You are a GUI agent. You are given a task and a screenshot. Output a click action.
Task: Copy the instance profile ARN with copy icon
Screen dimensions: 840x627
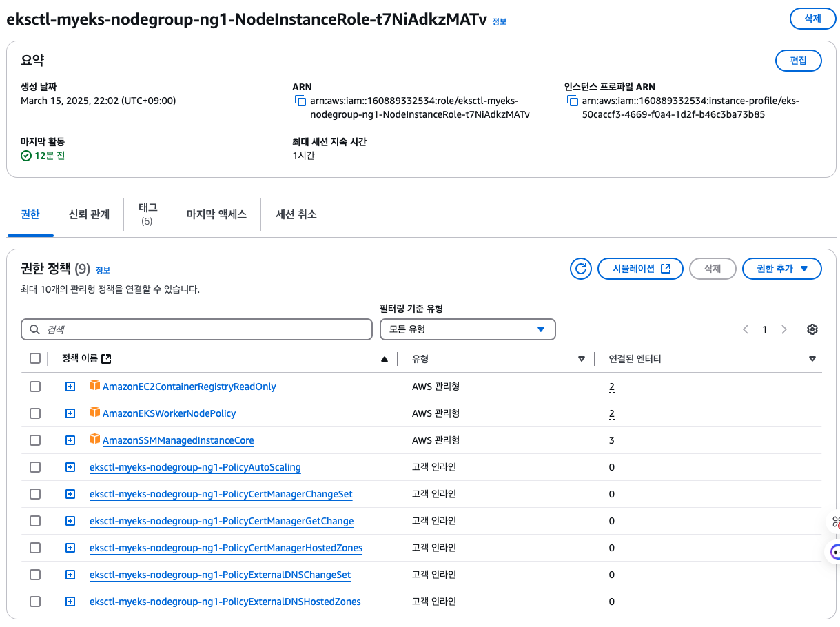[573, 101]
